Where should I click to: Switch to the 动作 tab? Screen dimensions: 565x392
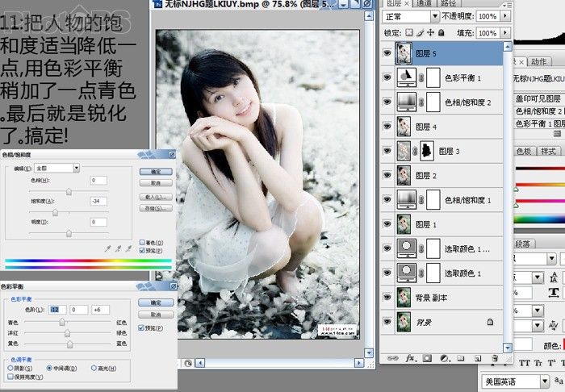(539, 62)
